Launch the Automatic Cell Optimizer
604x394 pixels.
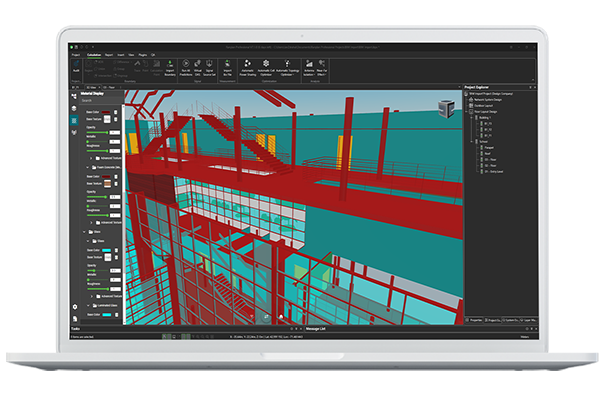(x=266, y=68)
